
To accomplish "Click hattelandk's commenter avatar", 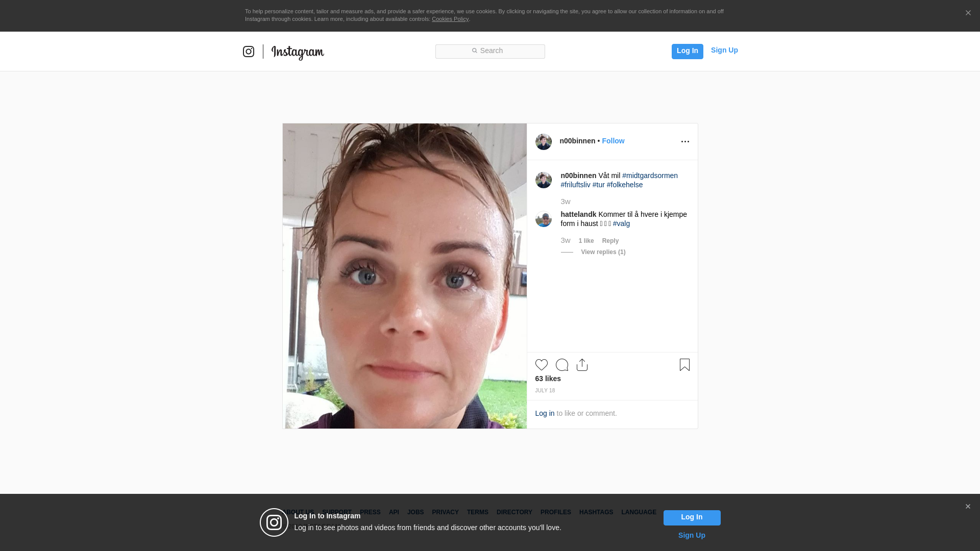I will coord(543,219).
